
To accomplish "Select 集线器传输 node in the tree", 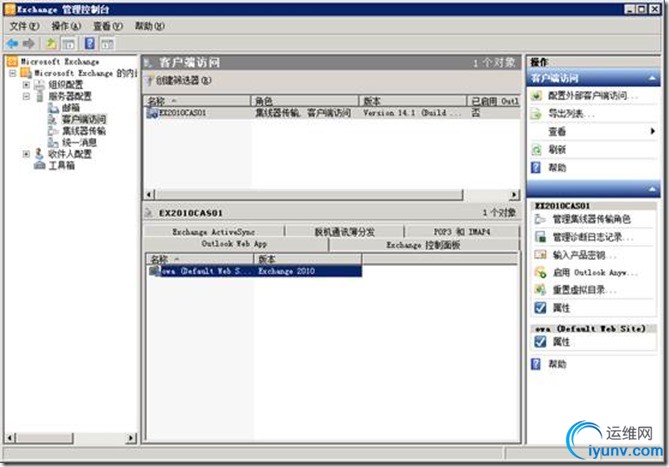I will click(x=84, y=131).
